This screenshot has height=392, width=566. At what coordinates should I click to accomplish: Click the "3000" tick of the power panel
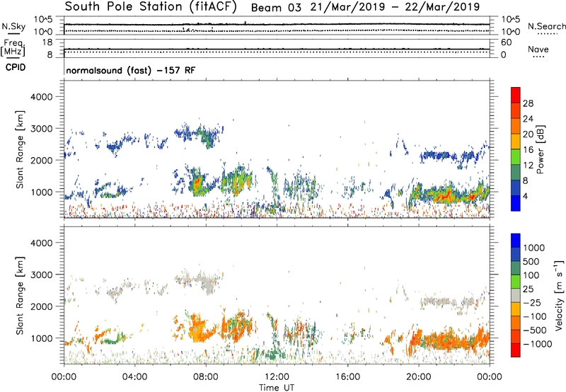click(x=41, y=129)
